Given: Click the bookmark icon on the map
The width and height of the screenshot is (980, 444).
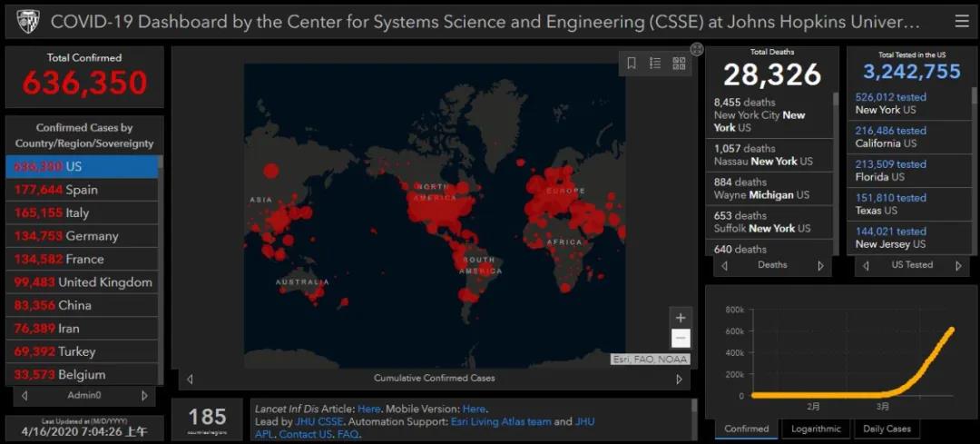Looking at the screenshot, I should tap(632, 64).
